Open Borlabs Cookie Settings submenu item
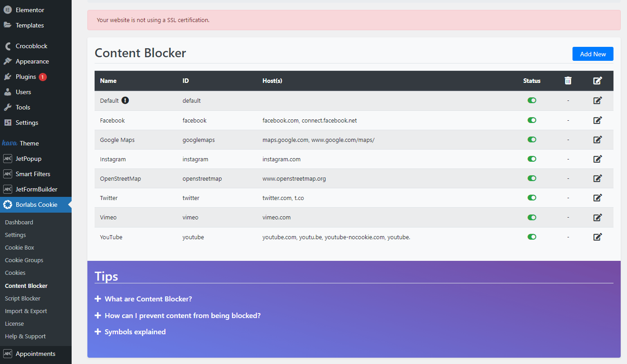The height and width of the screenshot is (364, 627). pos(15,235)
